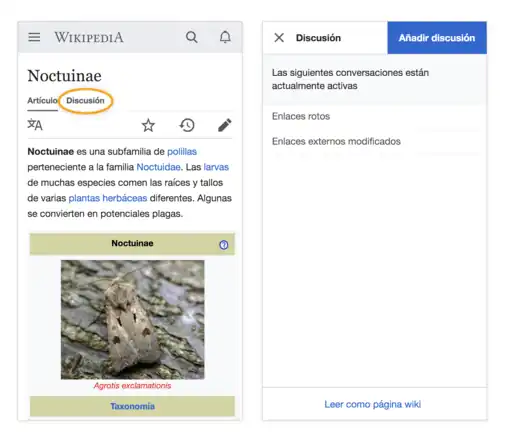Screen dimensions: 505x441
Task: Follow the Agrotis exclamationis red link
Action: tap(132, 386)
